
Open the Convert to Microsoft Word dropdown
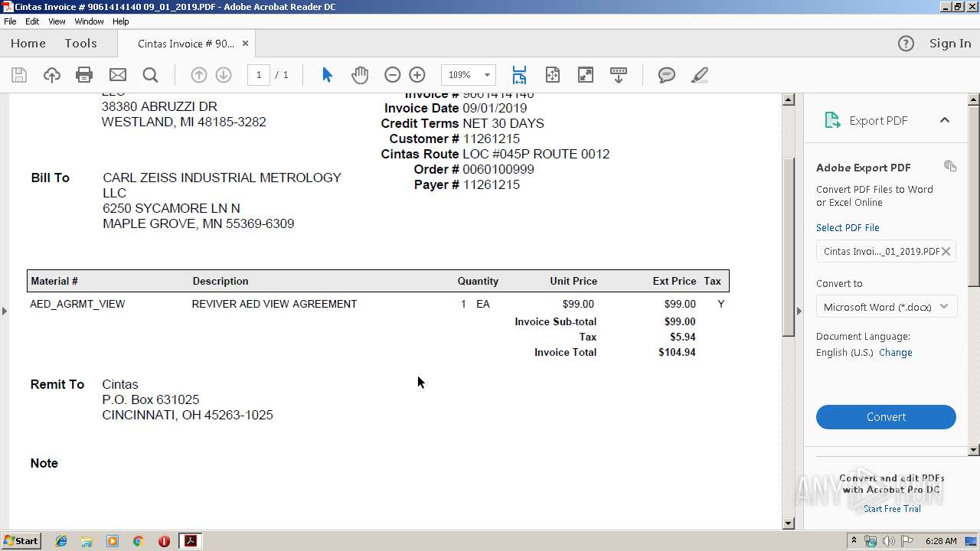pos(886,307)
